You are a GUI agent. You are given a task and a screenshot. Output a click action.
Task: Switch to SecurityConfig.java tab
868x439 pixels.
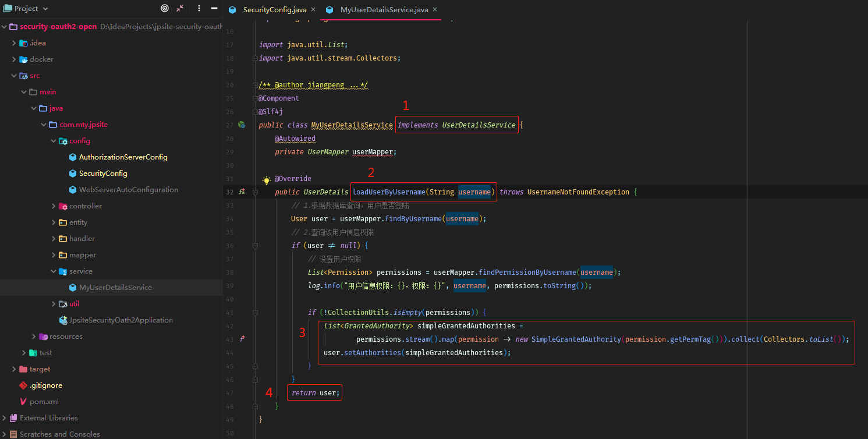[x=275, y=10]
